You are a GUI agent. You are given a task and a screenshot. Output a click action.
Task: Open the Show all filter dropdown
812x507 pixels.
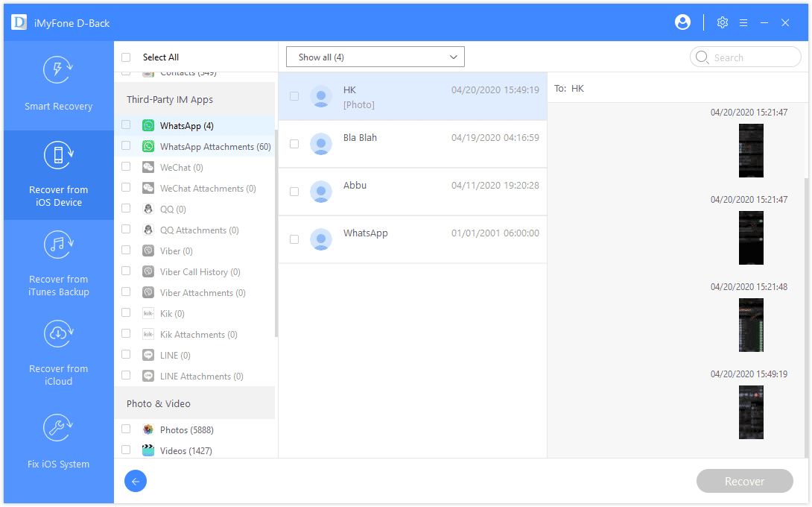pos(375,56)
